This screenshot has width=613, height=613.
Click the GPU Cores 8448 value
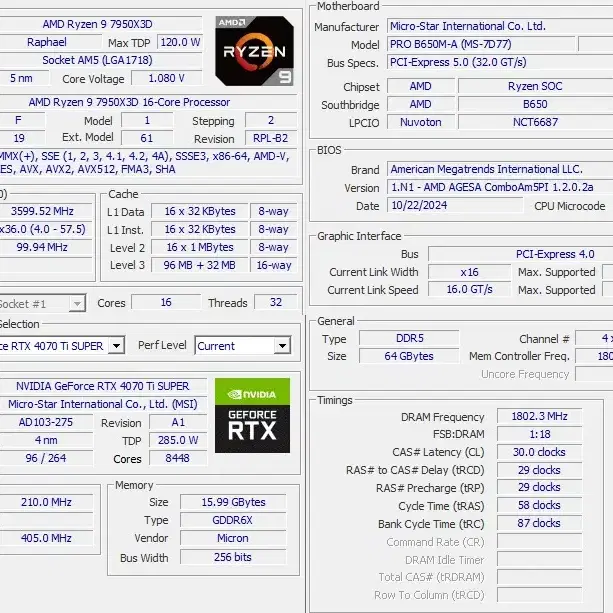pyautogui.click(x=178, y=458)
